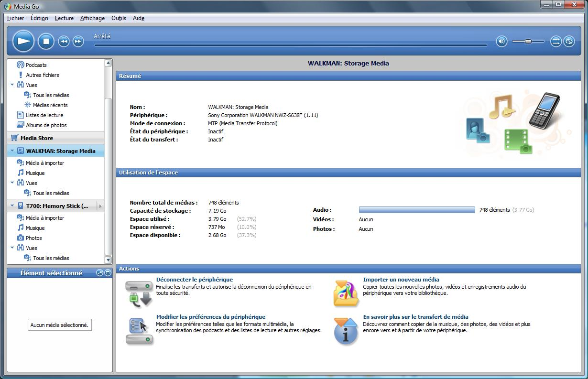
Task: Click the Déconnecter le périphérique link
Action: click(x=194, y=280)
